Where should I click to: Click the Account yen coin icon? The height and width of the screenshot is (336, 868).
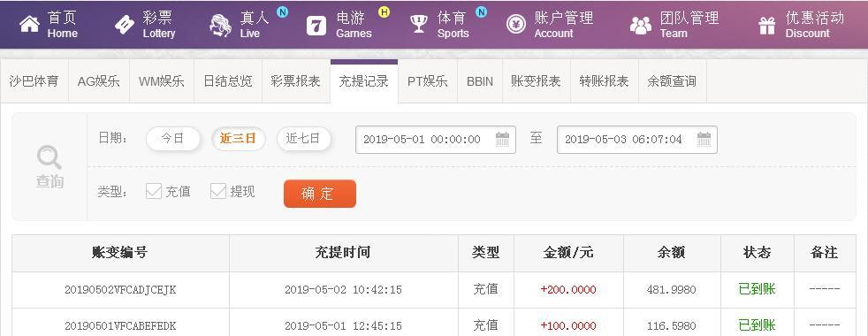click(x=516, y=25)
